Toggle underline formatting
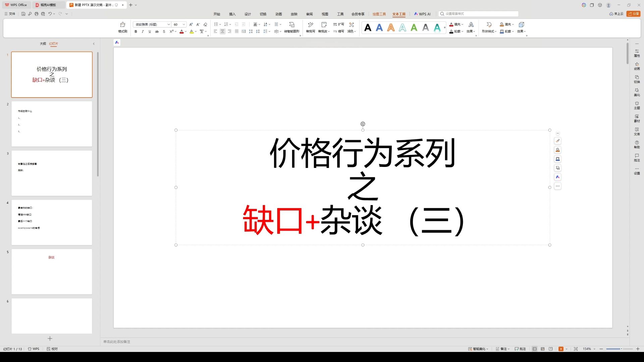The width and height of the screenshot is (644, 362). 150,32
